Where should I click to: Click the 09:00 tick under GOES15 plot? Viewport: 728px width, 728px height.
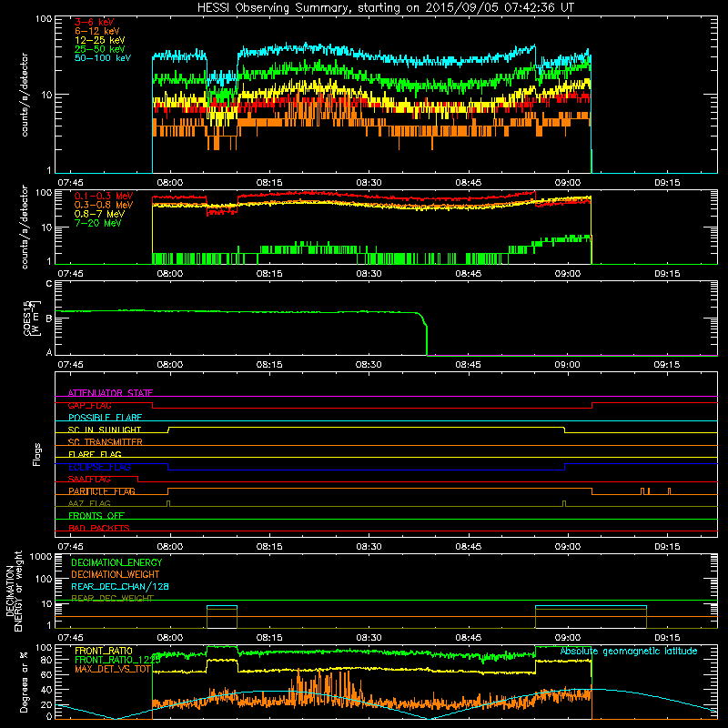coord(567,365)
